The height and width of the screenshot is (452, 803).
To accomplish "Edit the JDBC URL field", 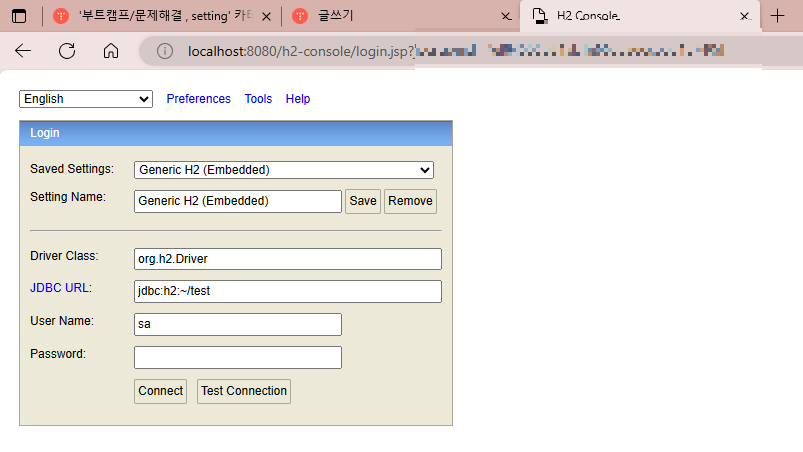I will (288, 291).
